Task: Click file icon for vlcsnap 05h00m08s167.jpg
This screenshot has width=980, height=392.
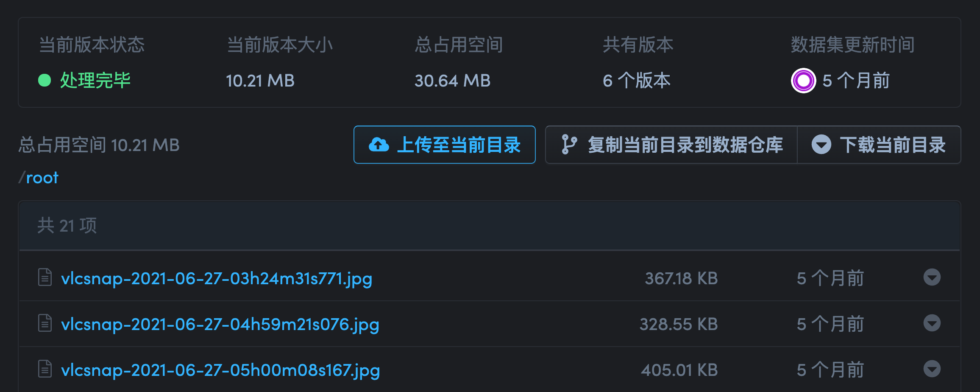Action: 45,369
